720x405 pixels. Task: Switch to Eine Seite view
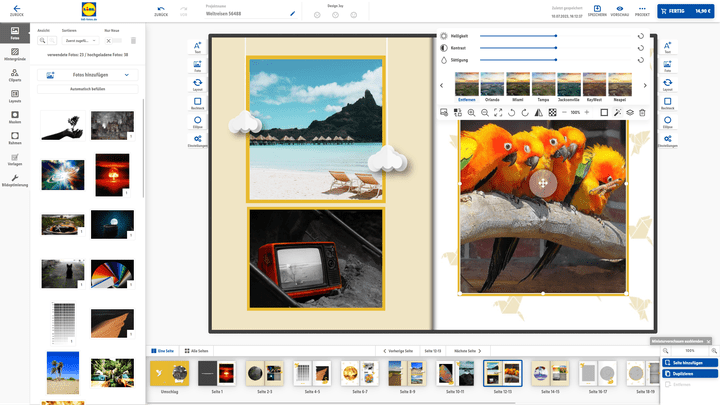point(163,351)
